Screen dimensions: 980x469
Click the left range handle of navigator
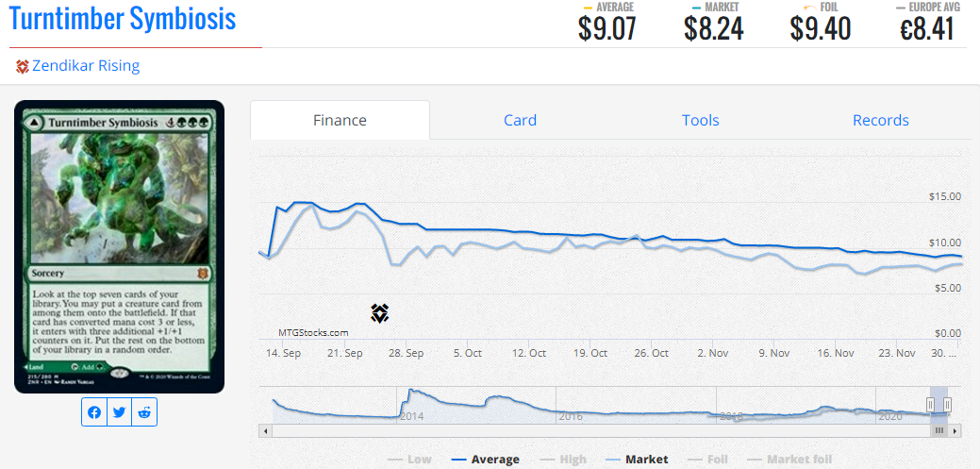click(930, 405)
